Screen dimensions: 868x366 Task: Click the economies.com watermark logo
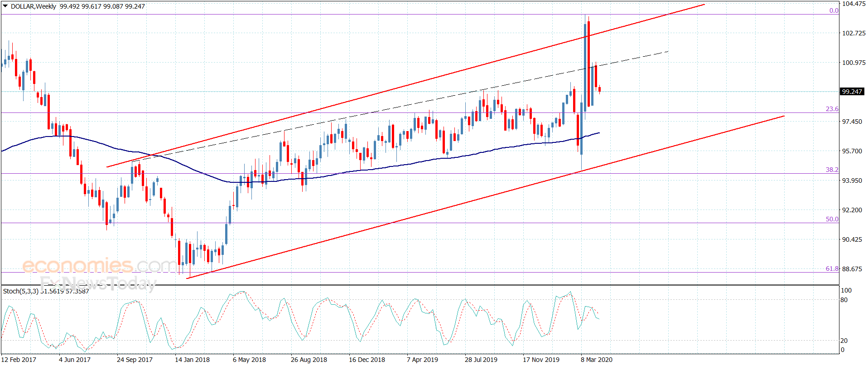click(x=99, y=265)
